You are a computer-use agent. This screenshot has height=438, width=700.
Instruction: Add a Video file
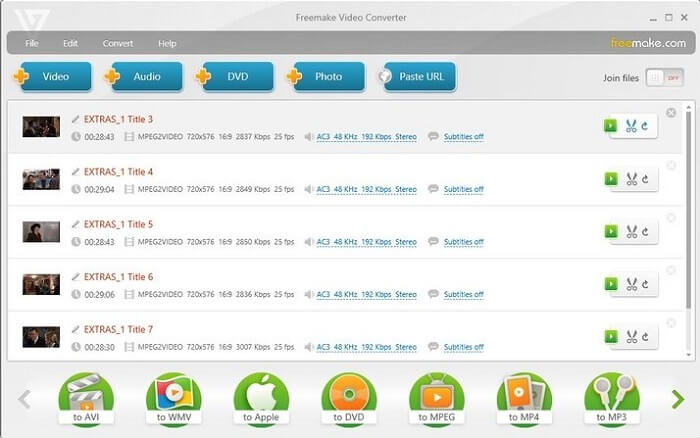tap(53, 76)
